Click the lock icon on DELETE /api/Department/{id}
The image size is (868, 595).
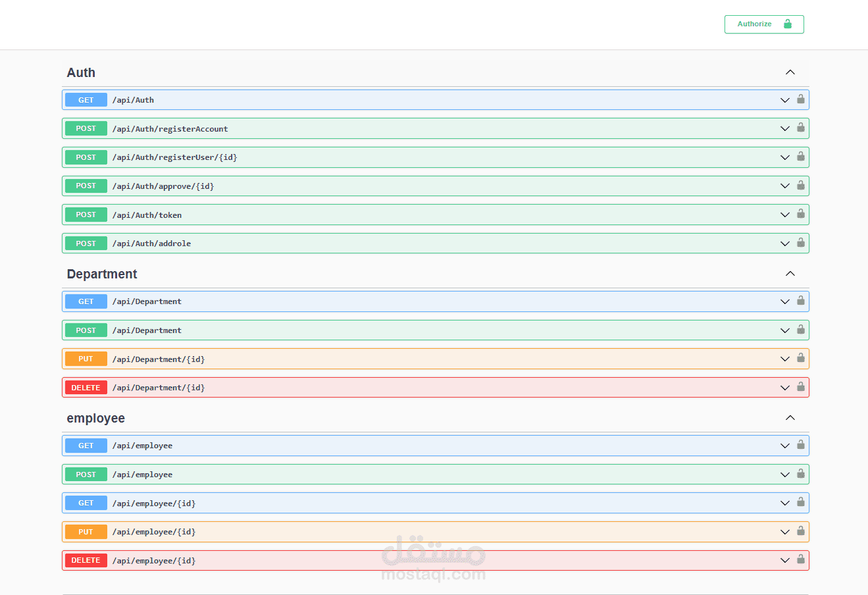pos(801,387)
